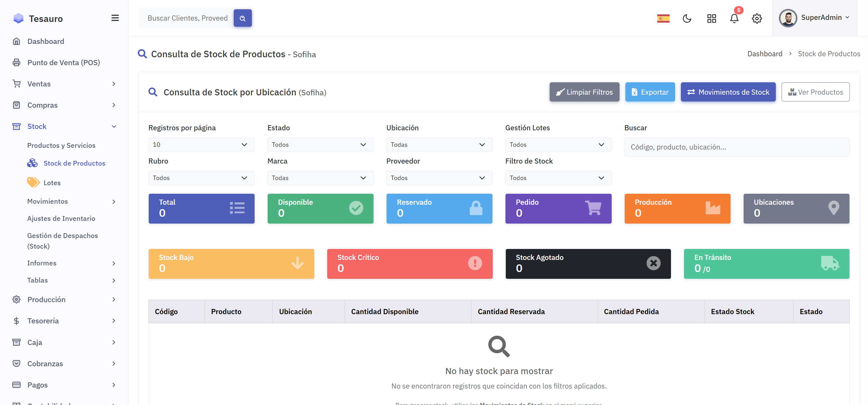868x405 pixels.
Task: Click the Lotes tag icon
Action: click(x=33, y=182)
